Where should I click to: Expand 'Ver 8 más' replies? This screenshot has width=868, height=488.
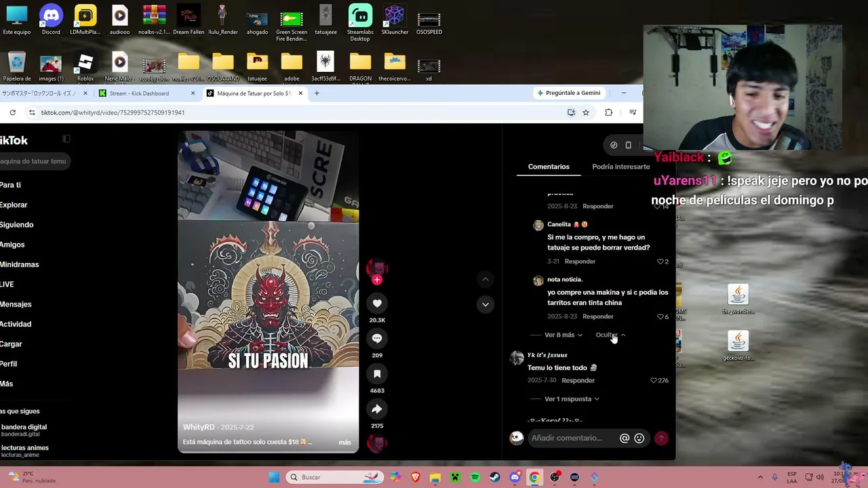(x=563, y=335)
